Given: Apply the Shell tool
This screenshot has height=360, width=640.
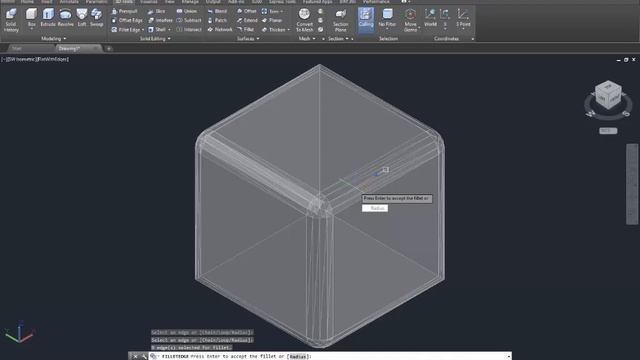Looking at the screenshot, I should [x=157, y=30].
